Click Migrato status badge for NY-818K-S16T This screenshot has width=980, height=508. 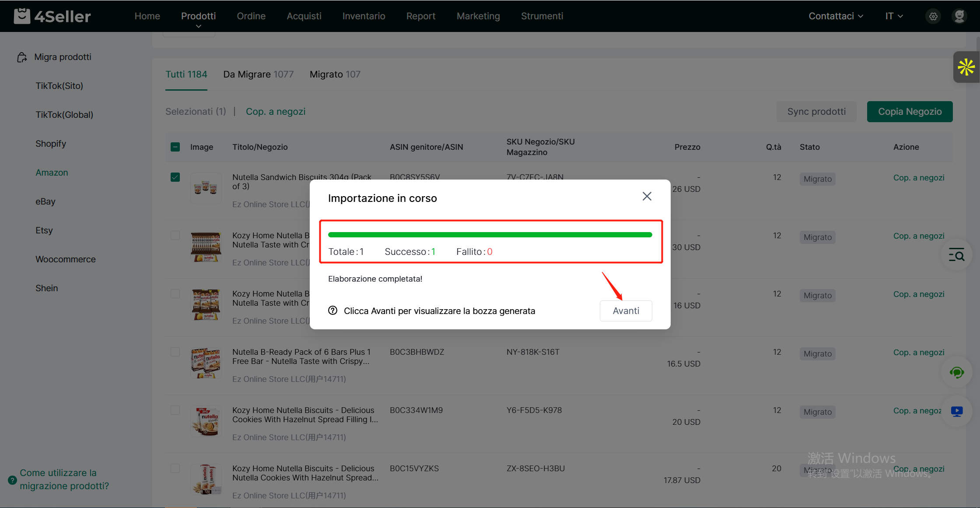817,353
